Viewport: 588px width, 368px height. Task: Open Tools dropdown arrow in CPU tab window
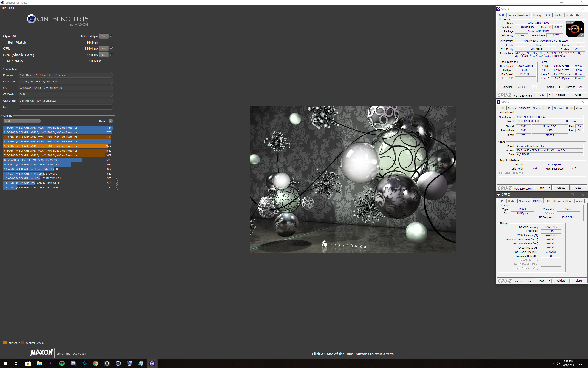coord(549,95)
